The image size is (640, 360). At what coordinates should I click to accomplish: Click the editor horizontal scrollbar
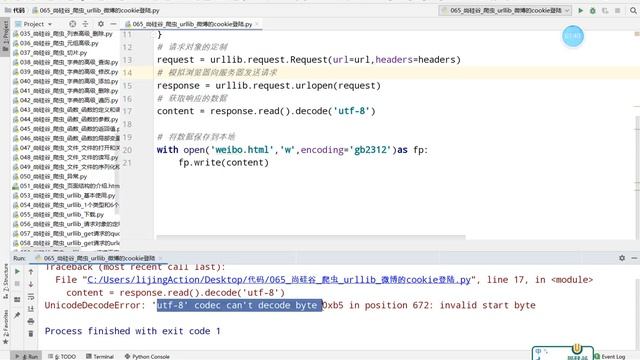click(x=311, y=237)
